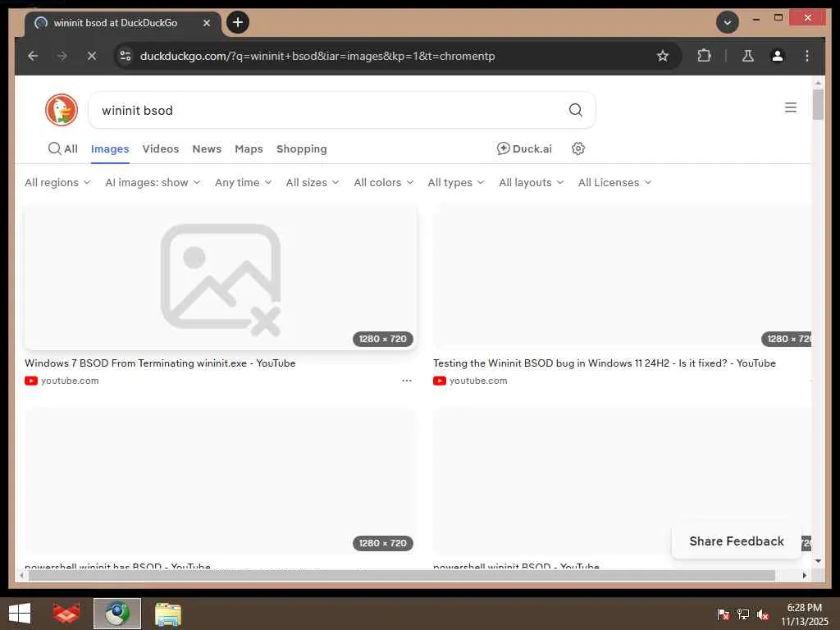Open thumbnail above powershell wininit has BSOD

(220, 481)
